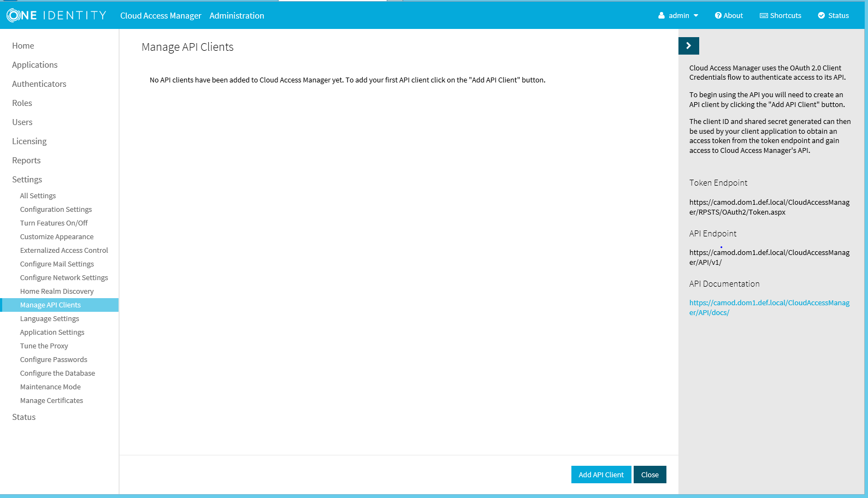Open Customize Appearance
The width and height of the screenshot is (868, 498).
pyautogui.click(x=57, y=237)
